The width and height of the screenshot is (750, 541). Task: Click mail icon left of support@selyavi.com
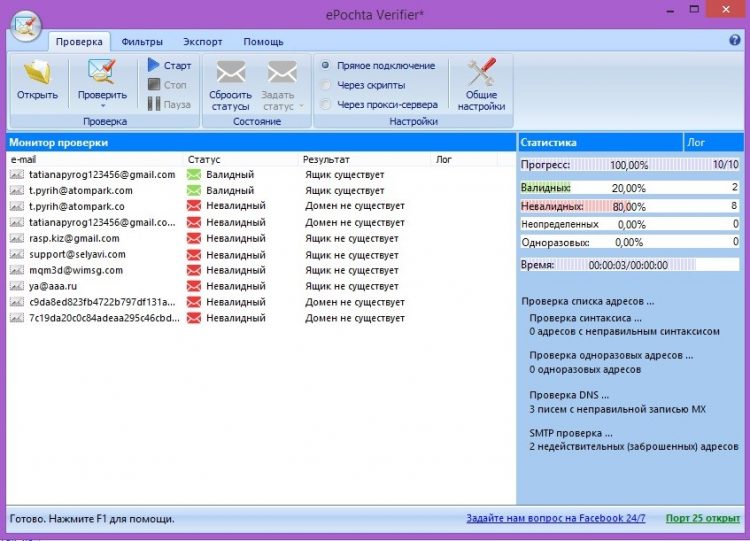[17, 254]
